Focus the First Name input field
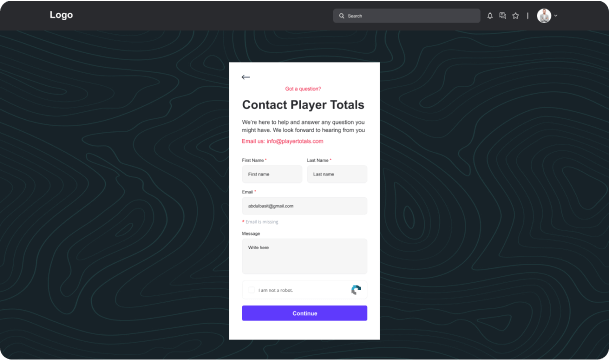Image resolution: width=609 pixels, height=360 pixels. pos(272,174)
